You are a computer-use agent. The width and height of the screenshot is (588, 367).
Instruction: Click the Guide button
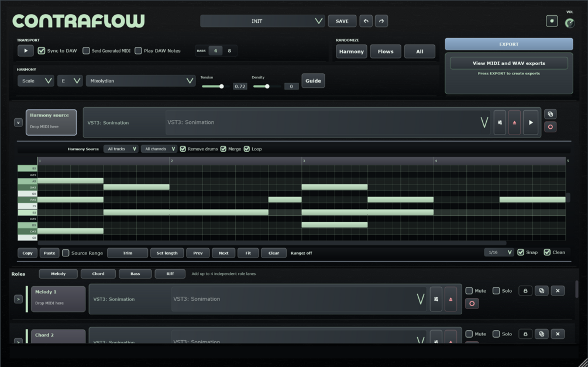click(x=313, y=81)
